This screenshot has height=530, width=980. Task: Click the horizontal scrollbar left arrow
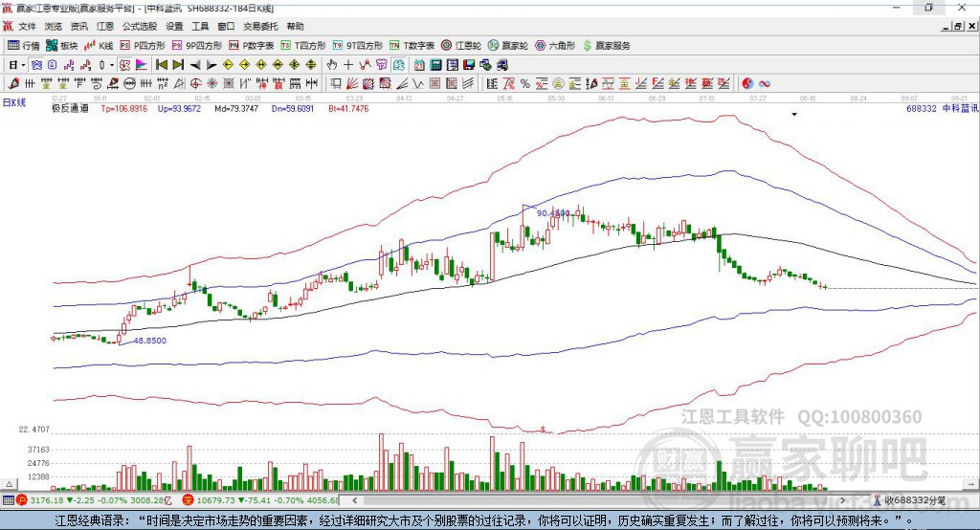tap(354, 500)
